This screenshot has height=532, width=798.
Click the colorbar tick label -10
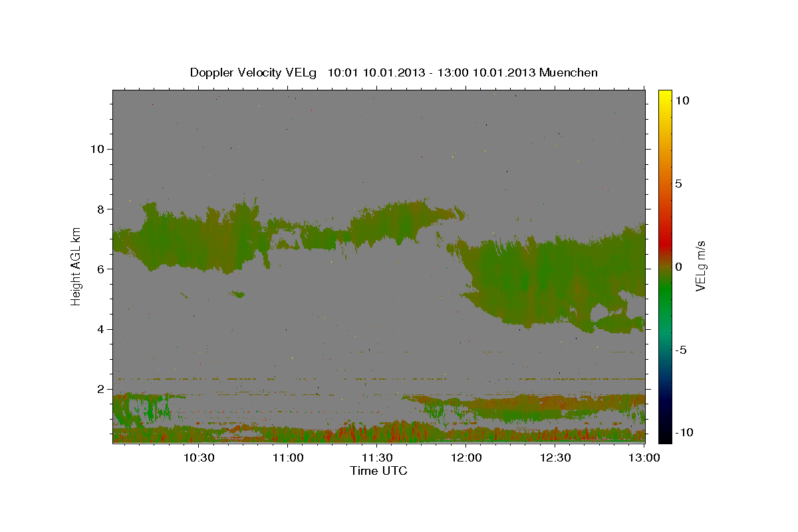click(x=684, y=433)
